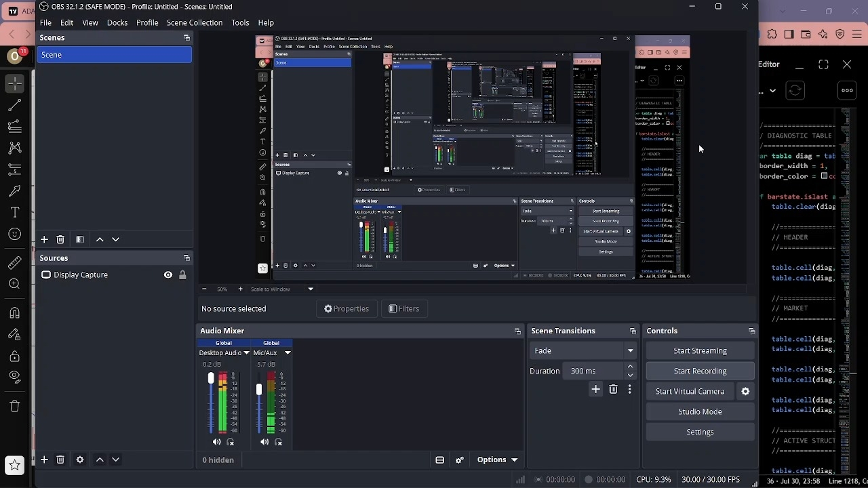Open the emoji icons tool

[15, 235]
